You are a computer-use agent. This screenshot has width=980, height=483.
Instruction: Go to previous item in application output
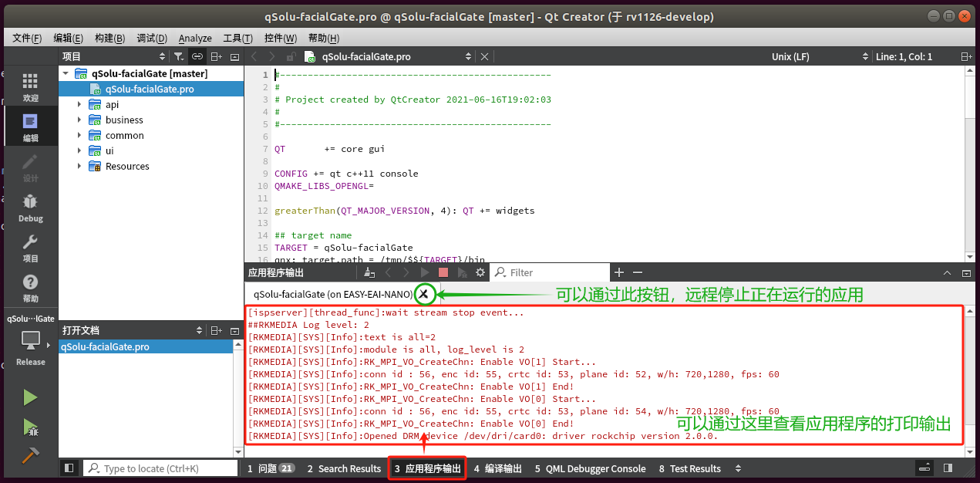388,272
